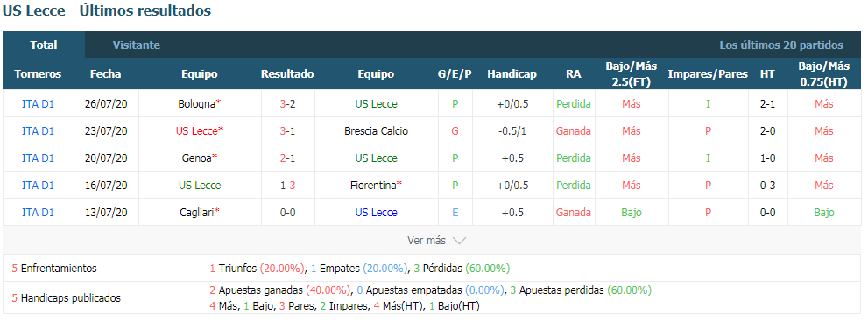
Task: Click Brescia Calcio team name
Action: 376,131
